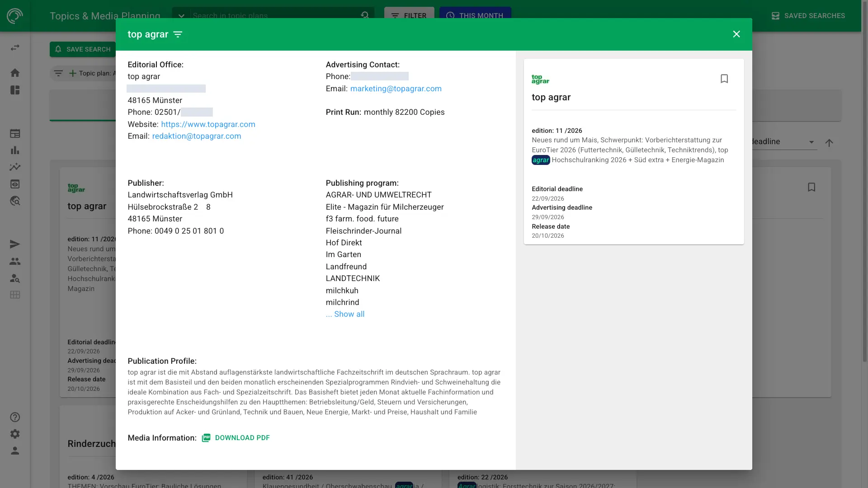Click 'monthly 82200 Copies' print run value
Screen dimensions: 868x488
click(404, 112)
